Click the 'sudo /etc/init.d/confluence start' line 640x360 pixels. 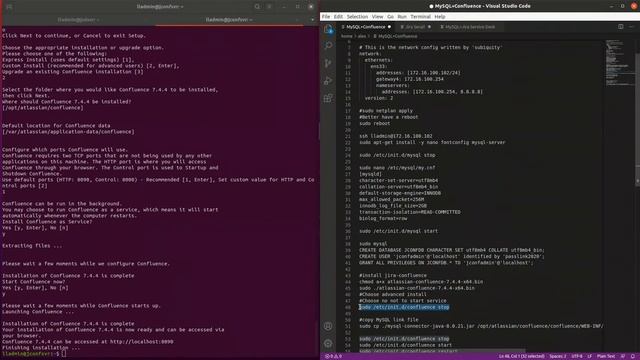[x=405, y=345]
